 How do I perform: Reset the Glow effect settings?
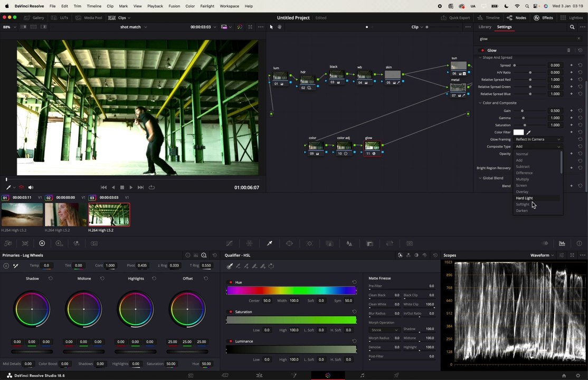pos(580,50)
